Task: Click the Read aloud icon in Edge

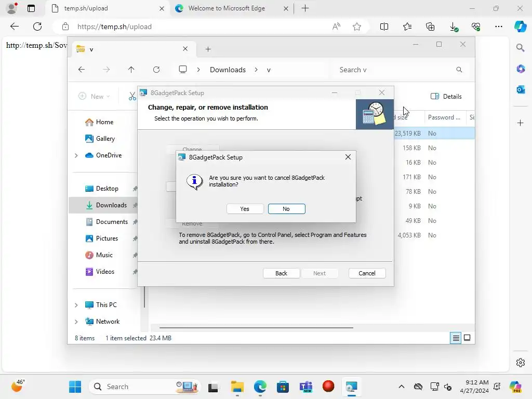Action: (336, 26)
